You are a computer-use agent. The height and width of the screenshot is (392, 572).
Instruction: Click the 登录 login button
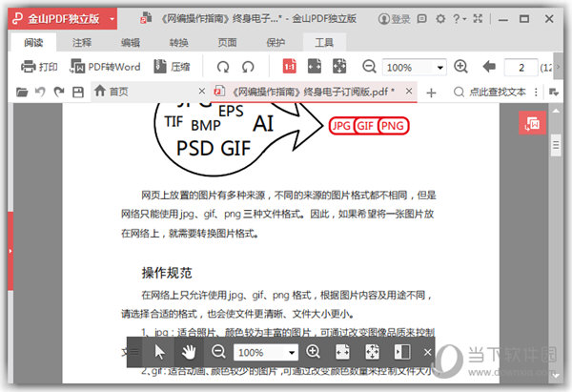coord(394,19)
